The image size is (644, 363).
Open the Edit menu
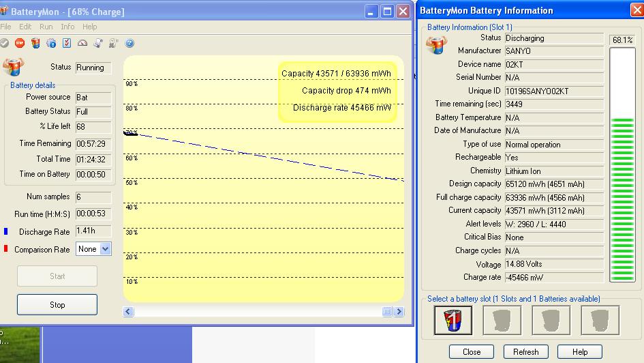click(x=25, y=27)
